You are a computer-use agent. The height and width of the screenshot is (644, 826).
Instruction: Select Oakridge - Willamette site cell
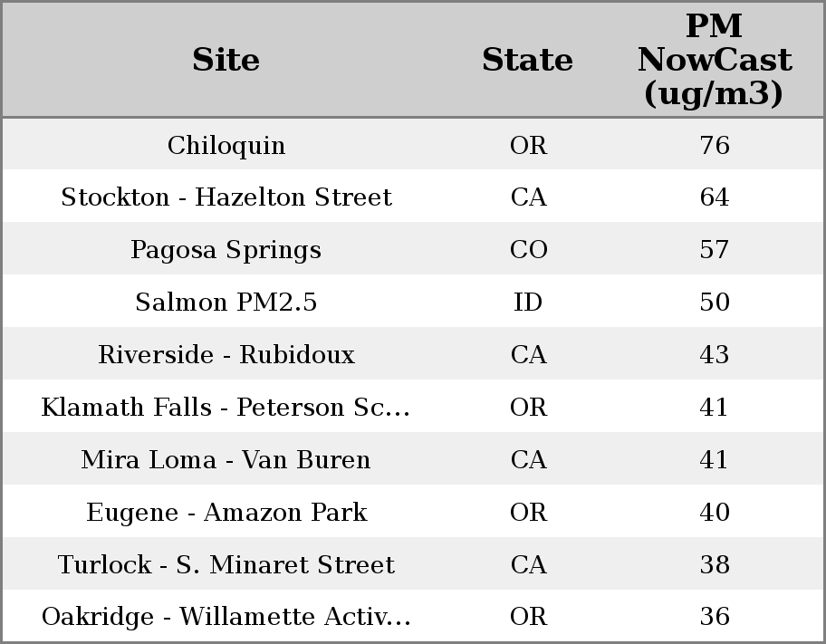pyautogui.click(x=226, y=617)
